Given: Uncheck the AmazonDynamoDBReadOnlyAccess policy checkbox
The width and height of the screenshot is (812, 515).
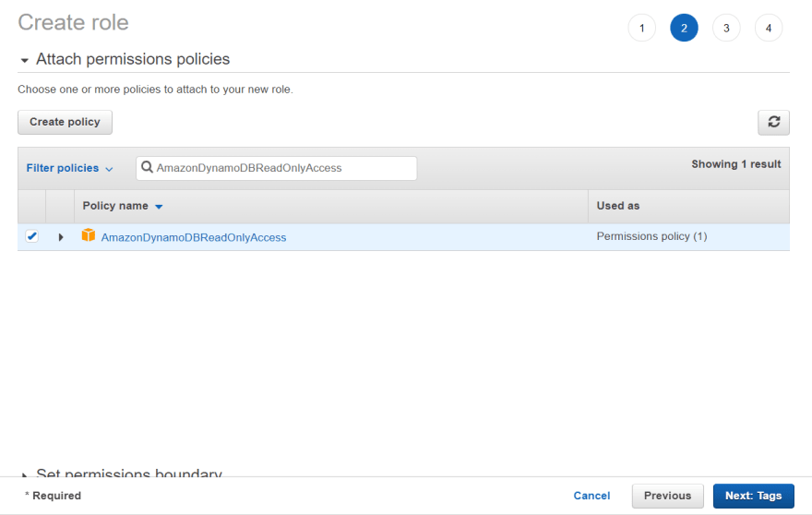Looking at the screenshot, I should pos(32,236).
